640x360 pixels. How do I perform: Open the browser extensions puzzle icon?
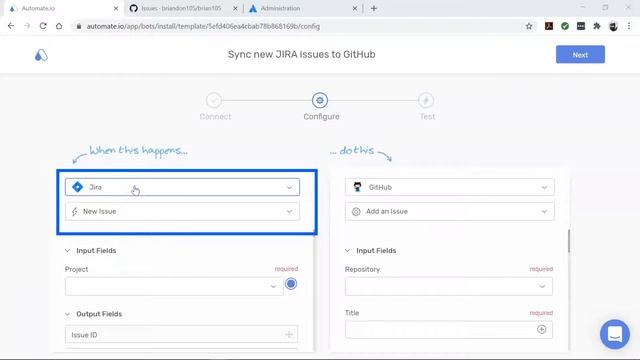[x=597, y=26]
